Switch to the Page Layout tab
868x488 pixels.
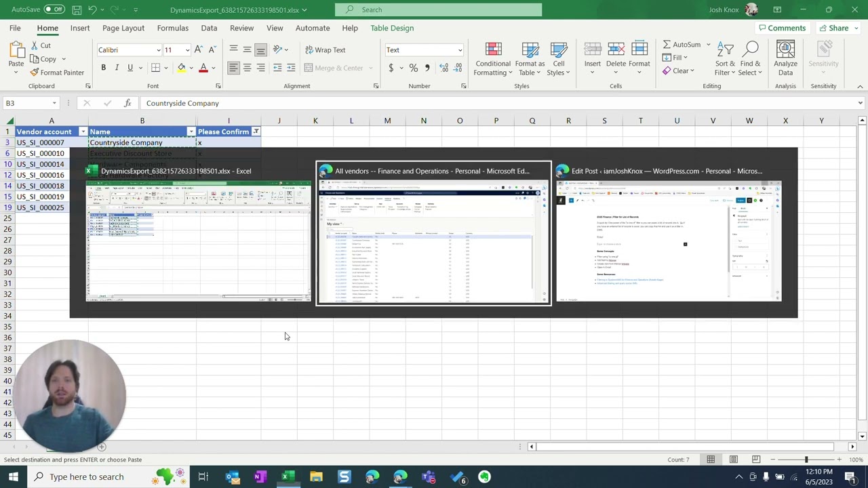point(123,28)
